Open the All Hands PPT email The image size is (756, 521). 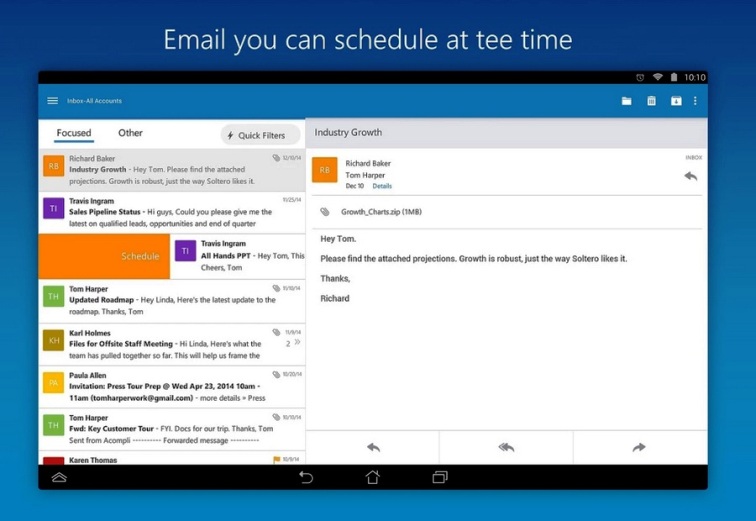[x=238, y=256]
